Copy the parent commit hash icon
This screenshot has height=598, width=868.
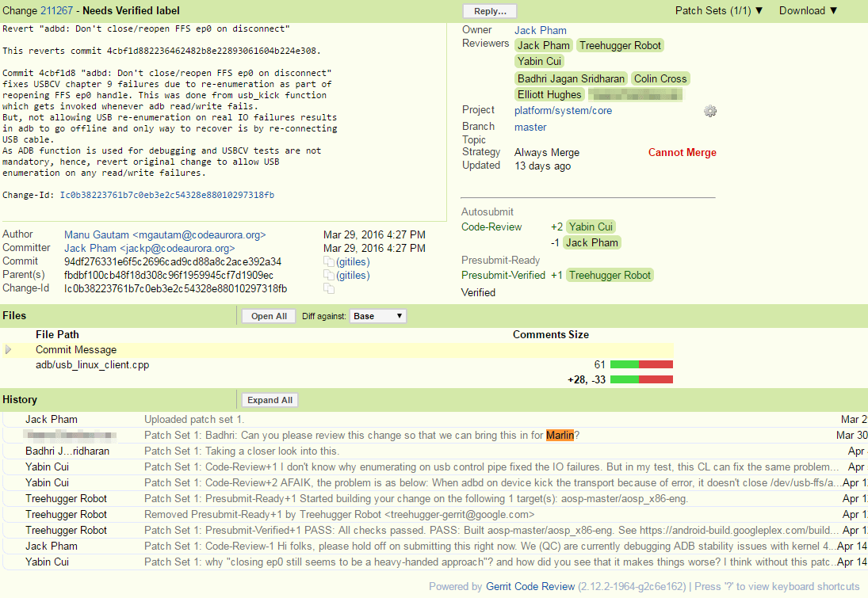coord(328,276)
